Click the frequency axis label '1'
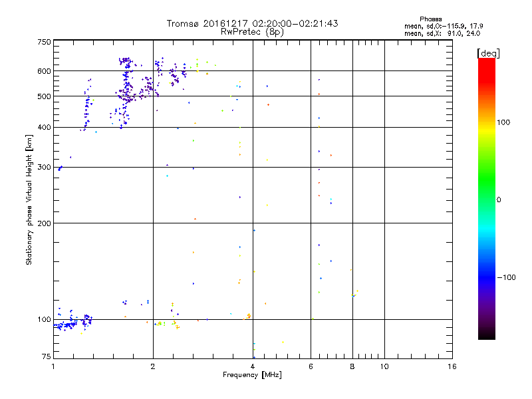Viewport: 532px width, 399px height. pyautogui.click(x=53, y=366)
